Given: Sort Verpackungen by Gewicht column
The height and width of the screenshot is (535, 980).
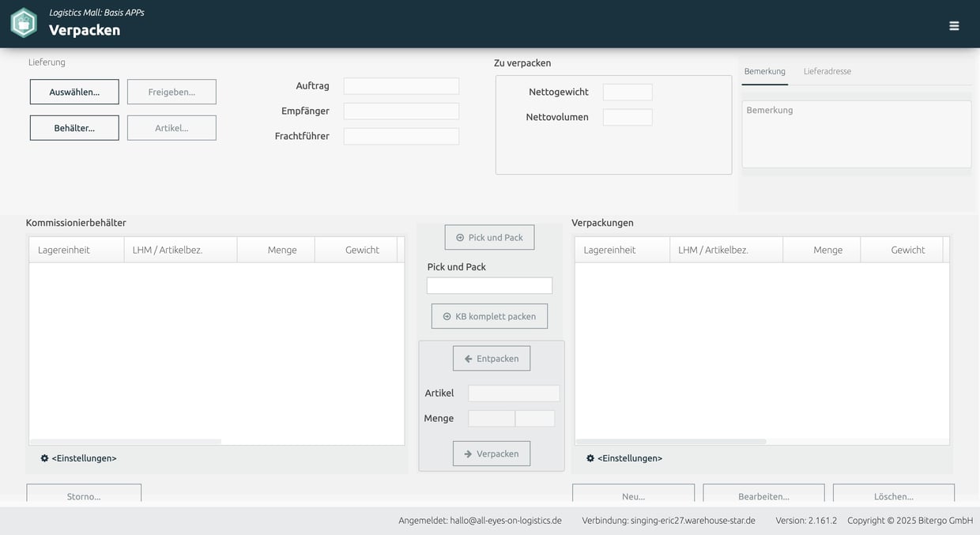Looking at the screenshot, I should point(902,250).
